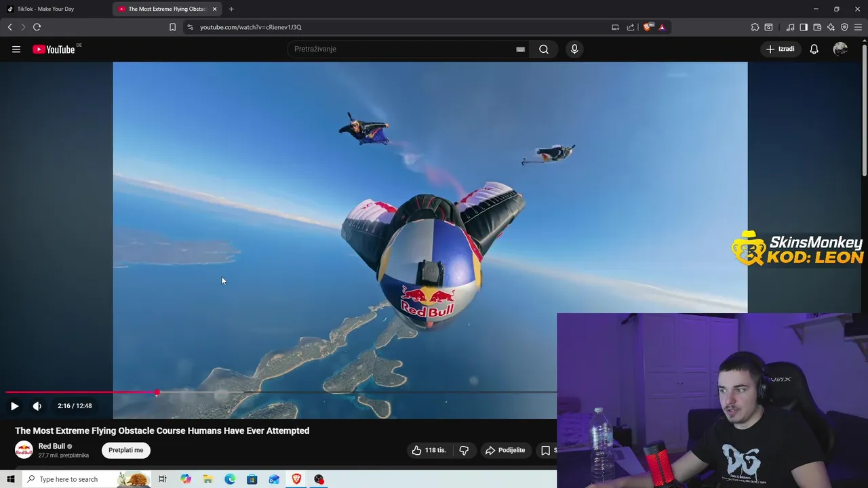
Task: Click the youtube.com URL address field
Action: coord(250,27)
